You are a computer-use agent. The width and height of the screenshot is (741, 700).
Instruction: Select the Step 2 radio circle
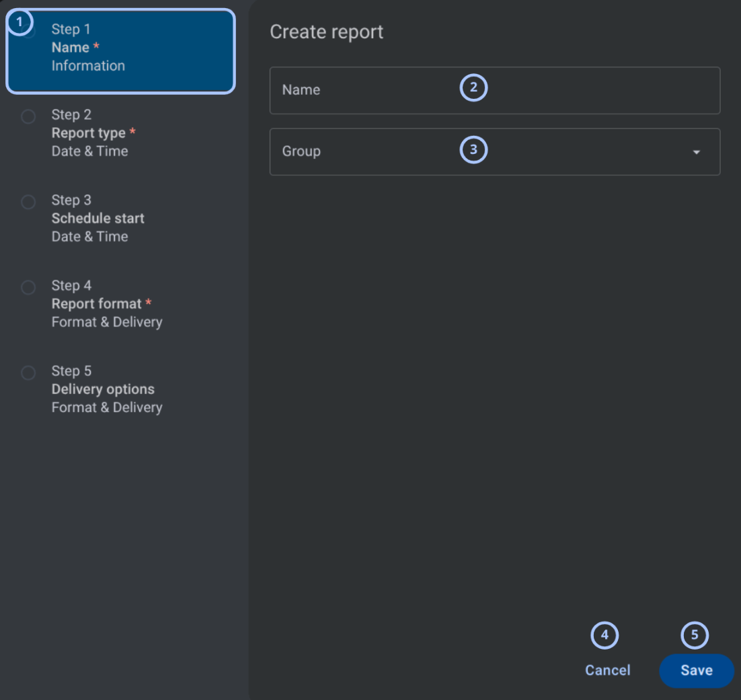pos(28,116)
